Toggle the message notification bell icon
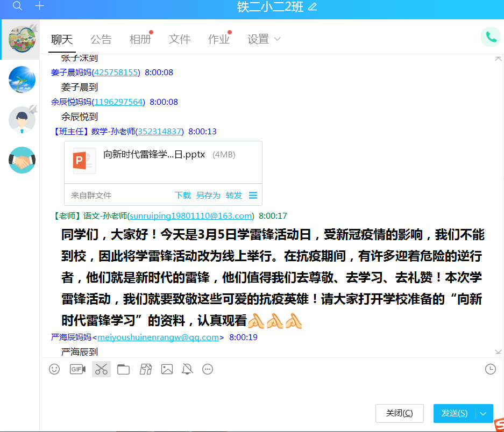Image resolution: width=504 pixels, height=432 pixels. pos(187,369)
